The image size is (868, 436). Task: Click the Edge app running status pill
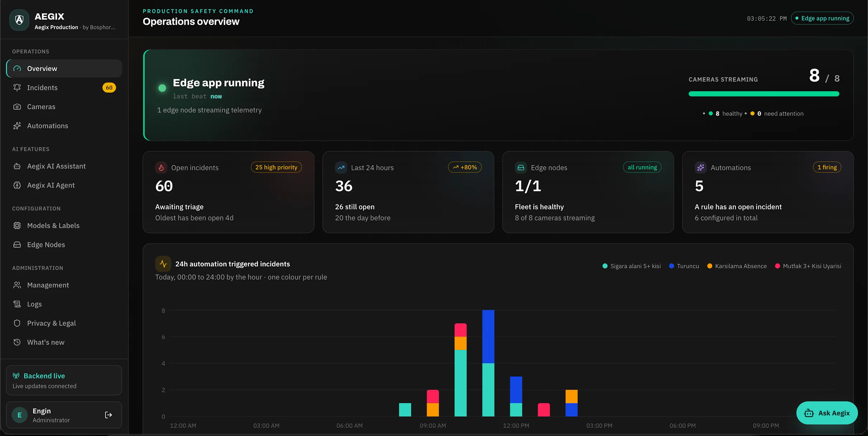coord(822,18)
